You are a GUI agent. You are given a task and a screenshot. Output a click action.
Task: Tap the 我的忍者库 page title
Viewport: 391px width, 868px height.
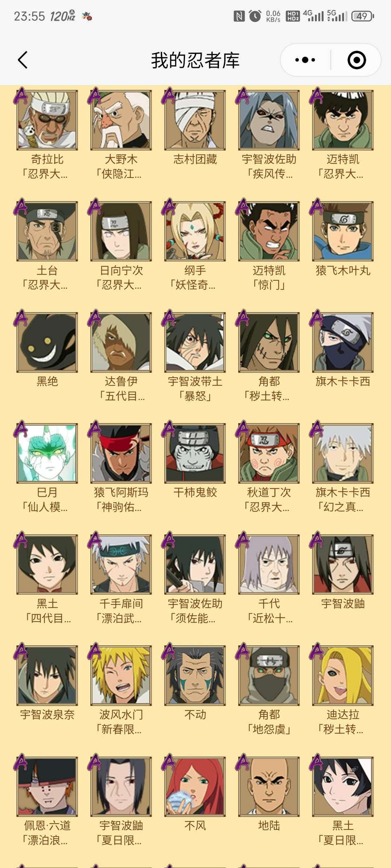[x=195, y=60]
